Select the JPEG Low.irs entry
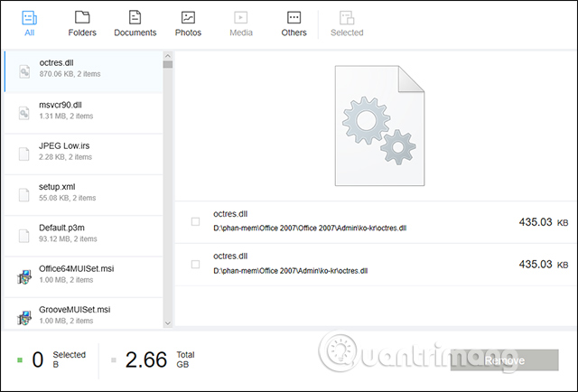 point(81,152)
